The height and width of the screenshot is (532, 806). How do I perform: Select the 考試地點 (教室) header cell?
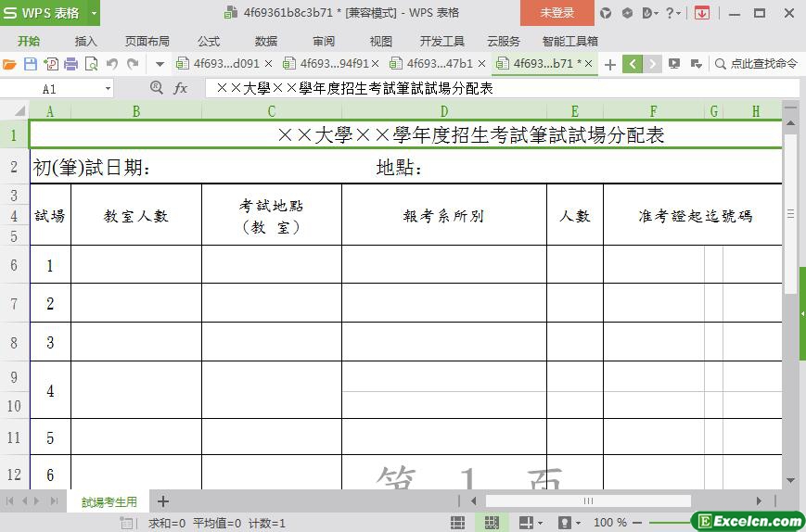(272, 215)
